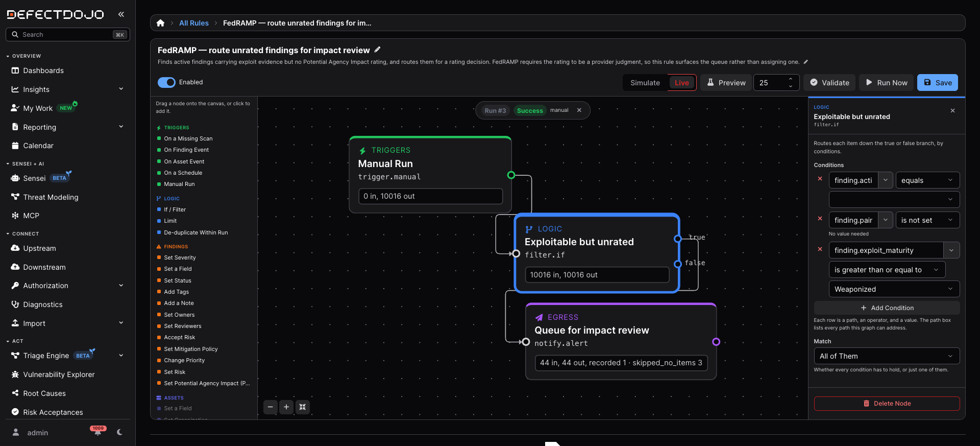Click the Queue for impact review output port
980x446 pixels.
(x=716, y=342)
